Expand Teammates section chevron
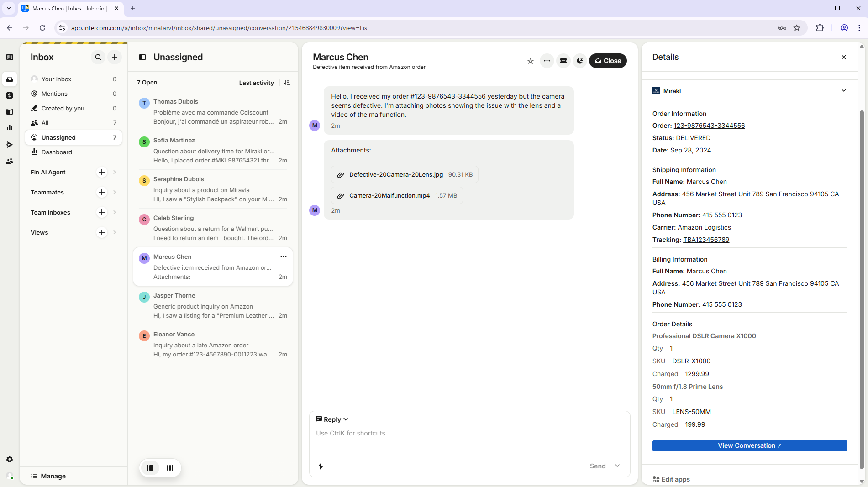Image resolution: width=868 pixels, height=487 pixels. coord(115,192)
